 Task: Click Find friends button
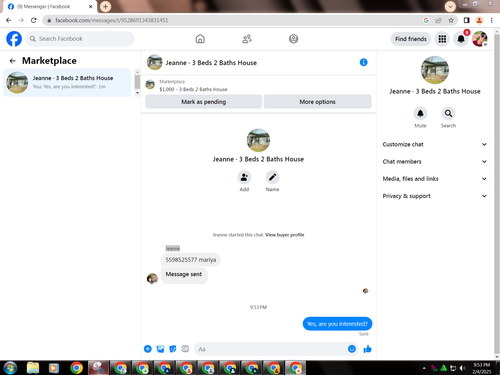(411, 39)
